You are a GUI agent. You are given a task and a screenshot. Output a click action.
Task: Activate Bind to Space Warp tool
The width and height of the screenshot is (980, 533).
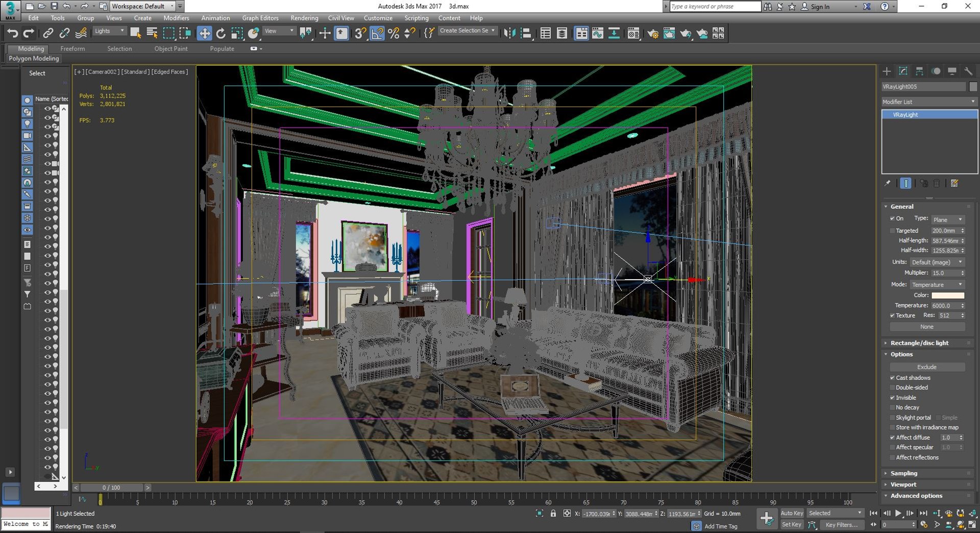coord(81,34)
